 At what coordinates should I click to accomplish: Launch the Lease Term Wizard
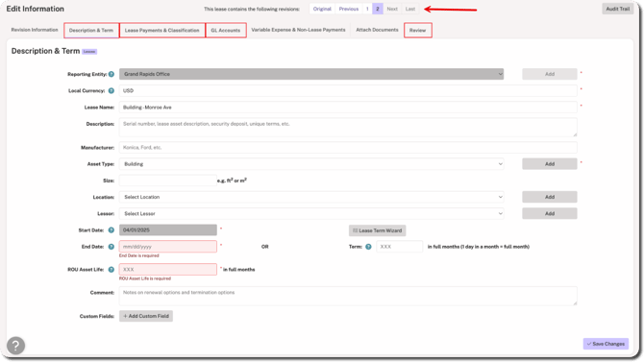click(x=378, y=230)
